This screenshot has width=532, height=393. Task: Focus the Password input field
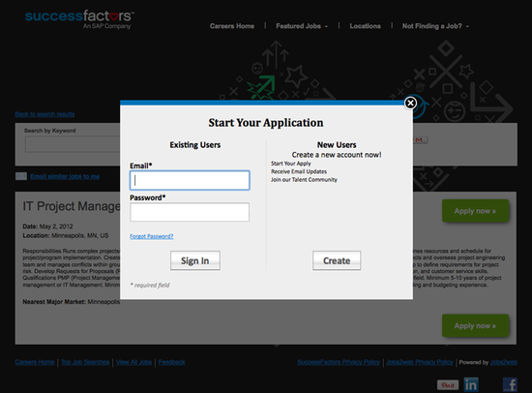[x=190, y=212]
